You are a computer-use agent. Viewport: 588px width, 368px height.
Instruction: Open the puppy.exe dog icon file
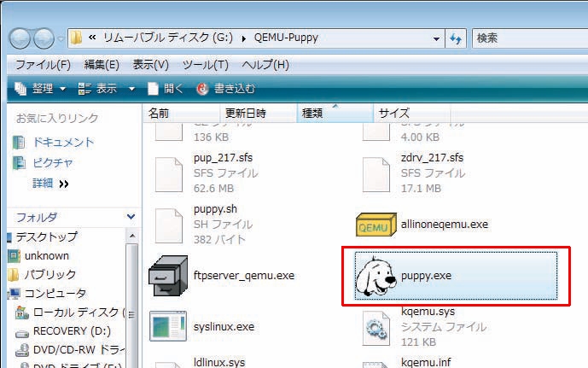pos(376,277)
